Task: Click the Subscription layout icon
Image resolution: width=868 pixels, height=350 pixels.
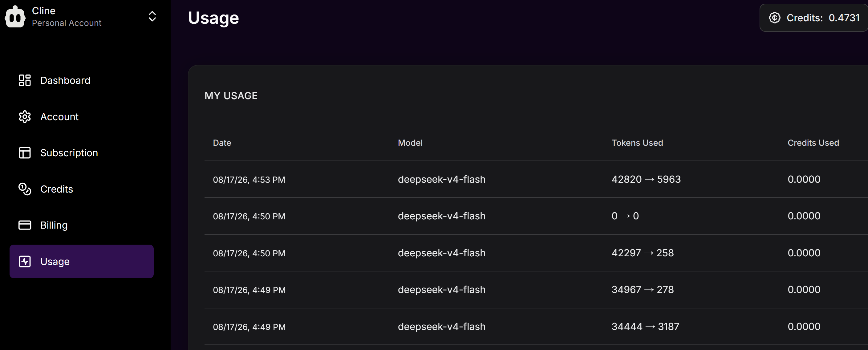Action: pyautogui.click(x=25, y=153)
